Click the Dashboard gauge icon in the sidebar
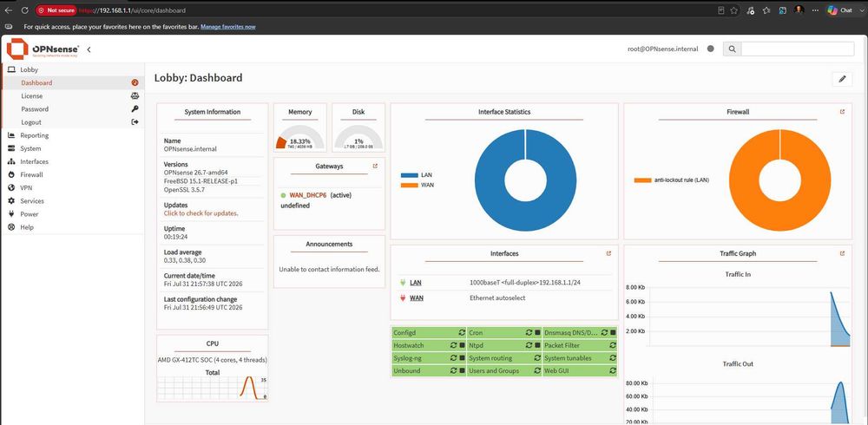The width and height of the screenshot is (868, 425). tap(135, 82)
